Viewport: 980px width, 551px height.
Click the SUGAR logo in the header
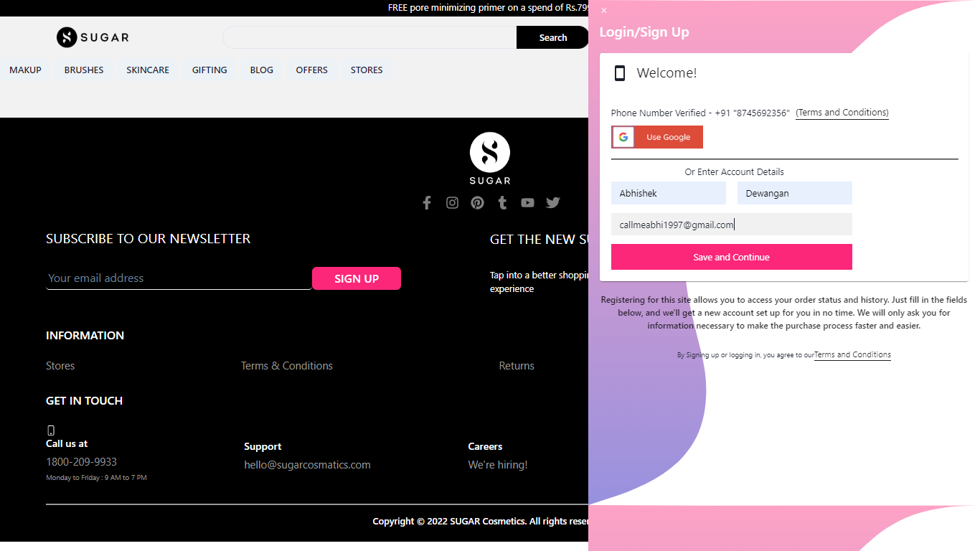click(93, 37)
